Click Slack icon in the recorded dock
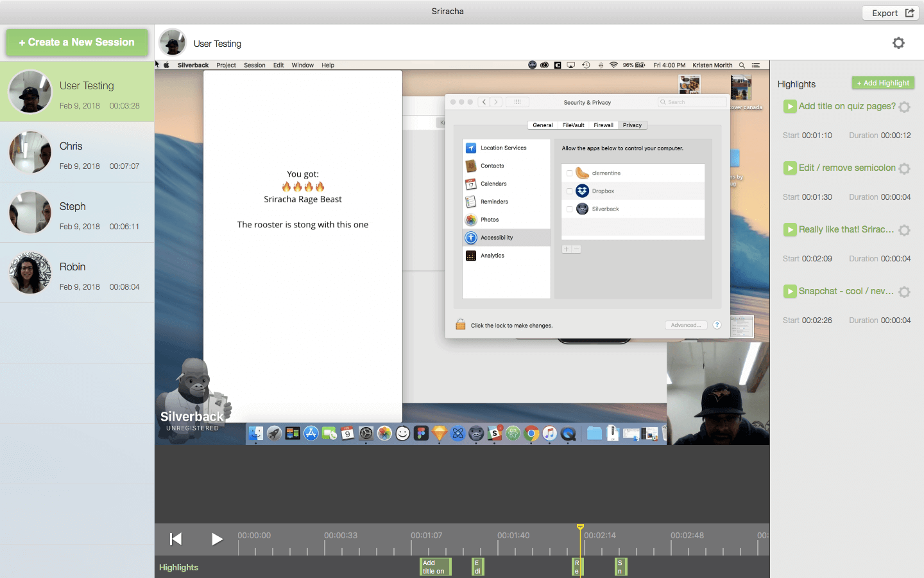Screen dimensions: 924x578 pos(495,433)
